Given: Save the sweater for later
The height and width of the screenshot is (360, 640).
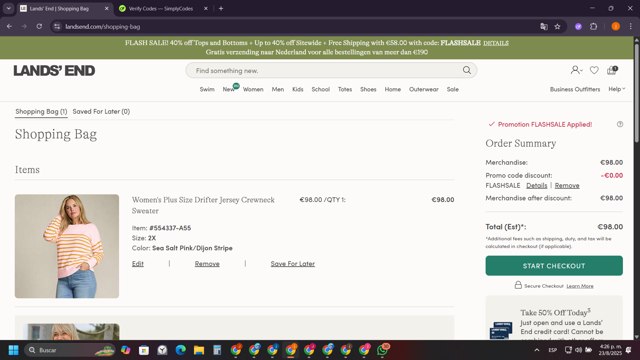Looking at the screenshot, I should 293,264.
